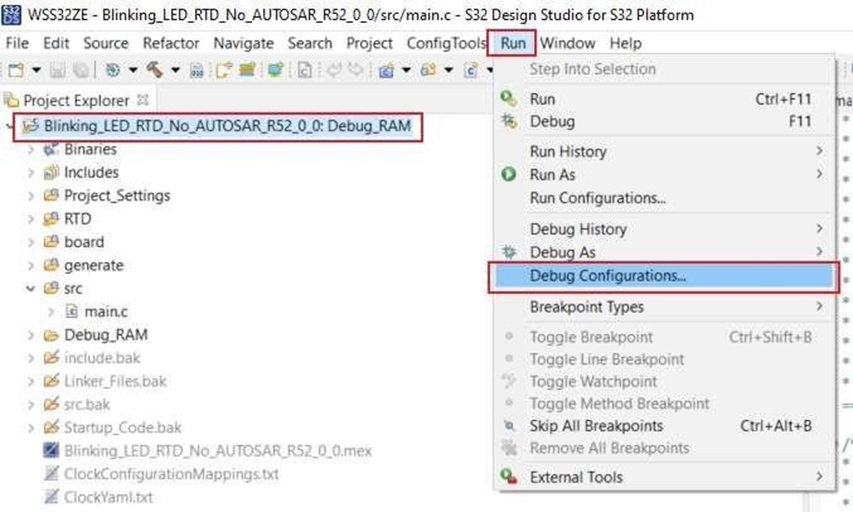This screenshot has height=512, width=853.
Task: Open Run Configurations...
Action: point(664,198)
